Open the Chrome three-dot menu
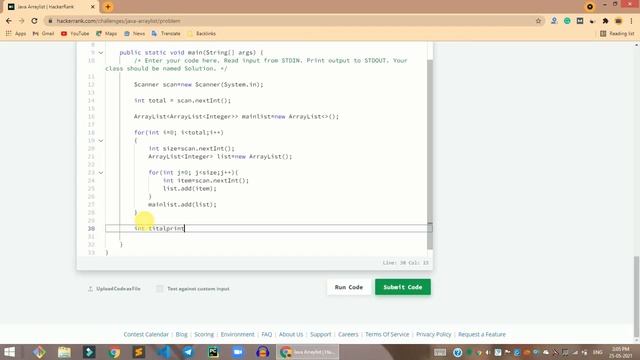Screen dimensions: 640x360 pyautogui.click(x=631, y=21)
